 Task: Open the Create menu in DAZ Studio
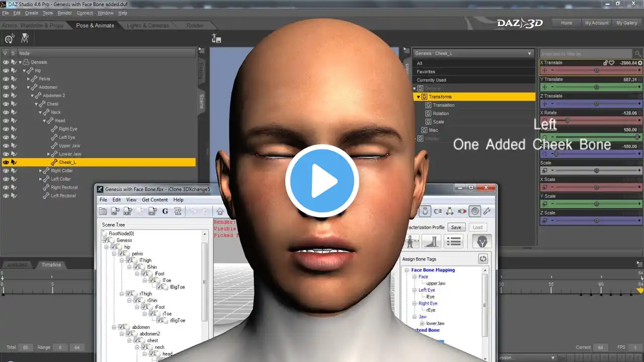(x=31, y=13)
